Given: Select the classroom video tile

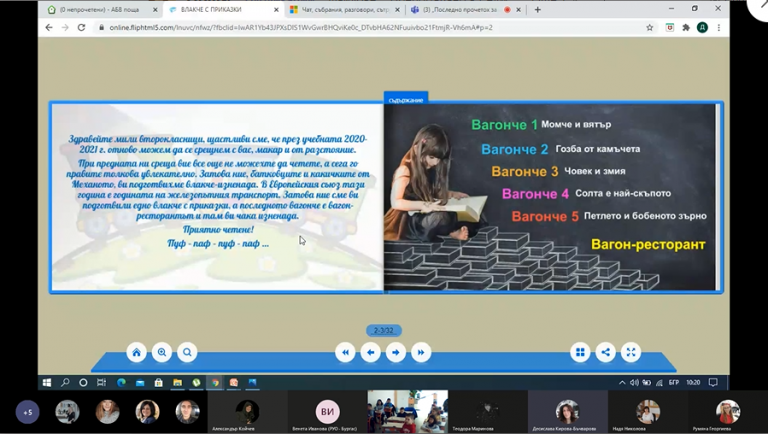Looking at the screenshot, I should 408,412.
